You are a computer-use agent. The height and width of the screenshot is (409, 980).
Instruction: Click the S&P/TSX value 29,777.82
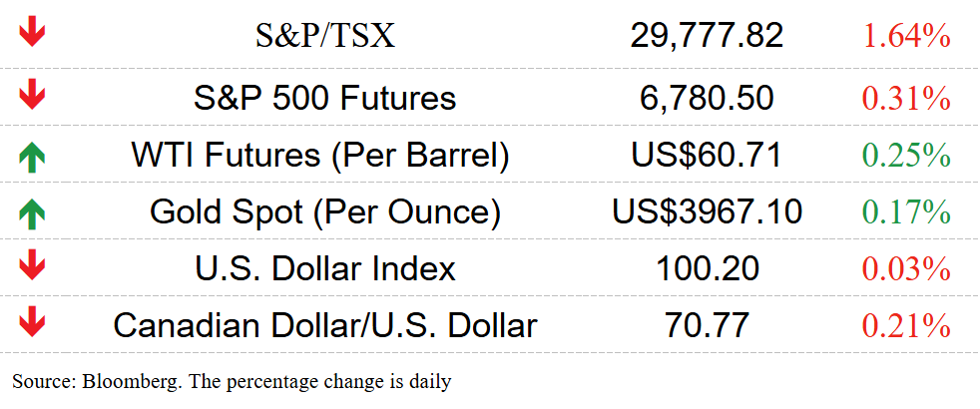[x=707, y=36]
